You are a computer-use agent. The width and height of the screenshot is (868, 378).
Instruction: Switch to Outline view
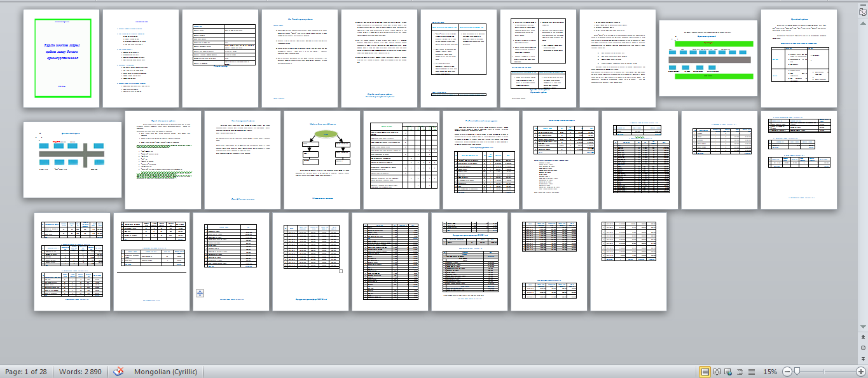point(740,372)
